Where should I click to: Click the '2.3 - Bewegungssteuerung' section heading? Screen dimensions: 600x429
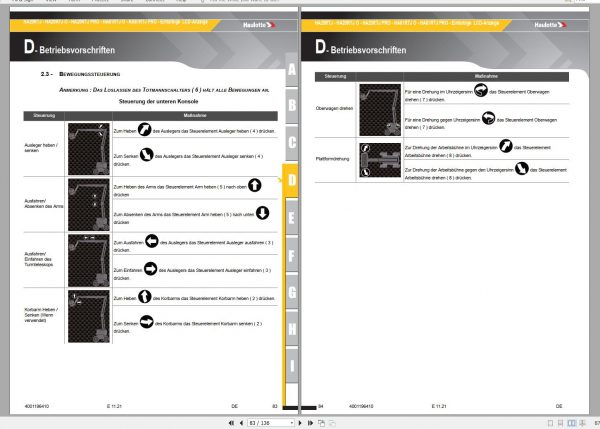80,74
